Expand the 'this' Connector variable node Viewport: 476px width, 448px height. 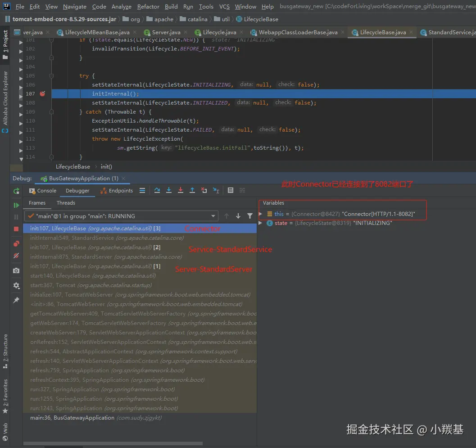coord(260,214)
